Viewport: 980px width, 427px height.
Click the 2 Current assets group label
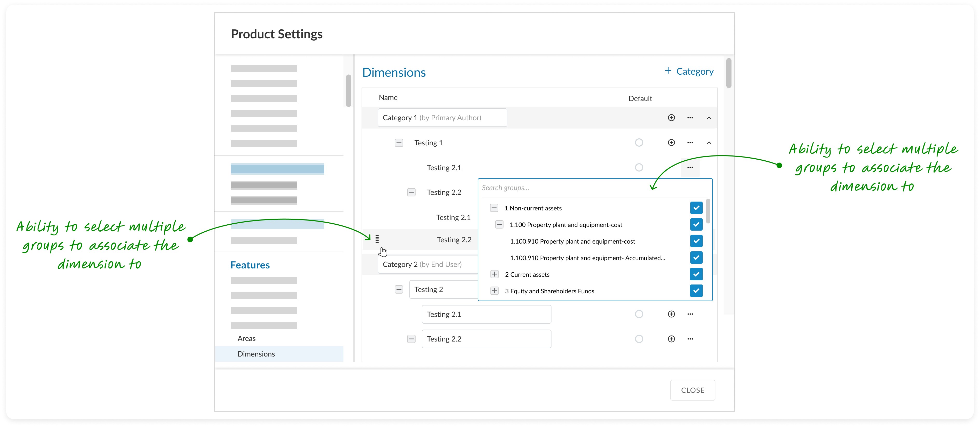click(x=527, y=275)
